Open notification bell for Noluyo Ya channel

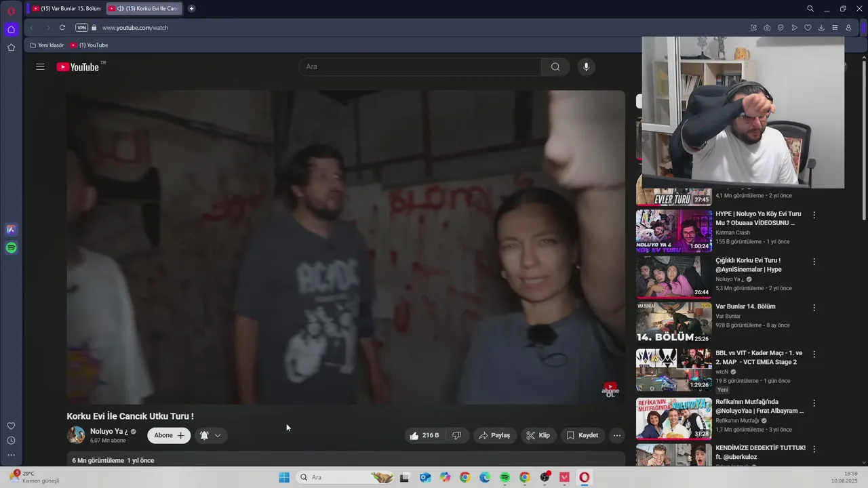click(x=204, y=435)
